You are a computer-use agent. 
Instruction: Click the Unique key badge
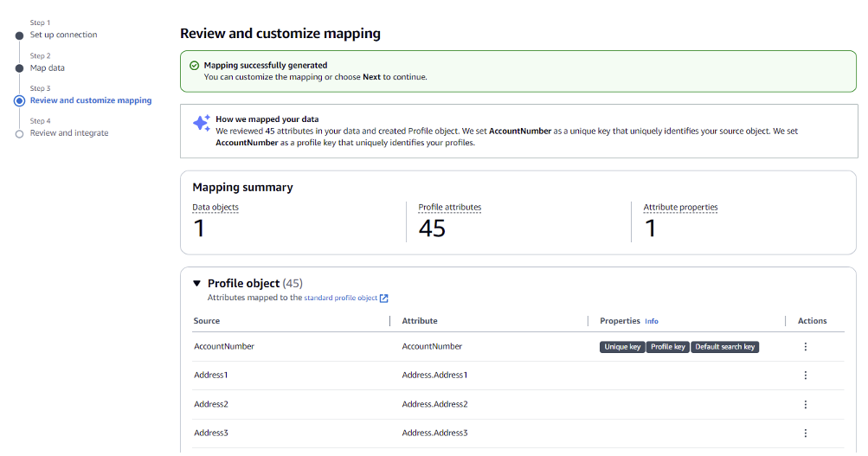(x=622, y=347)
